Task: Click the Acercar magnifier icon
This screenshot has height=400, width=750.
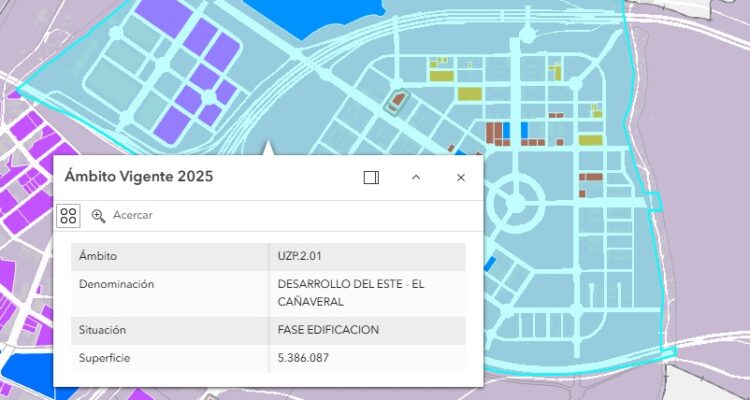Action: (98, 215)
